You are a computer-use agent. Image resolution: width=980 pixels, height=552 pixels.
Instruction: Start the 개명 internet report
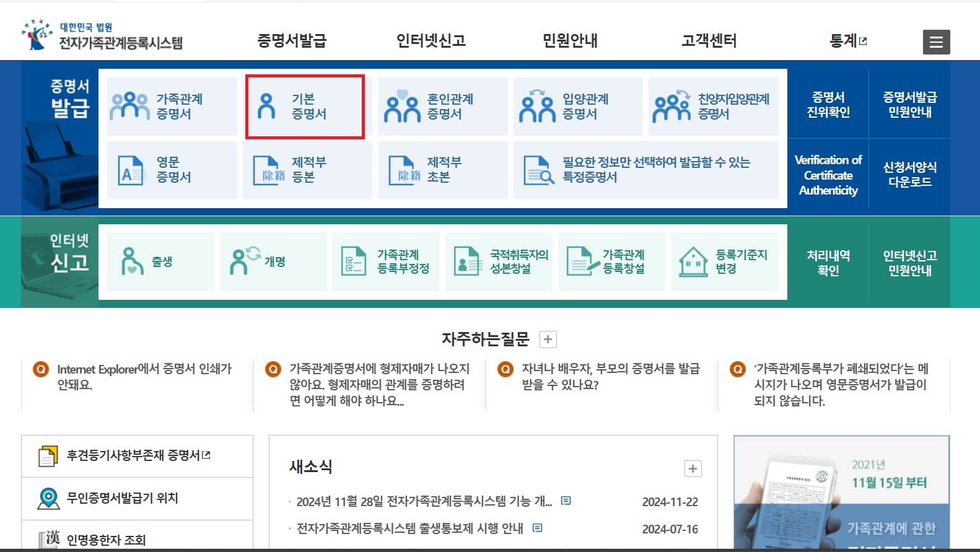273,261
